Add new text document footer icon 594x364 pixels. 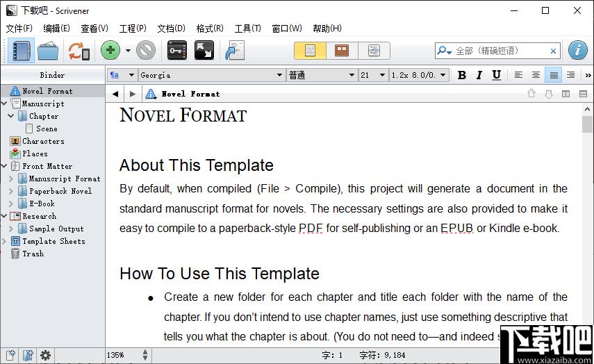click(x=10, y=355)
